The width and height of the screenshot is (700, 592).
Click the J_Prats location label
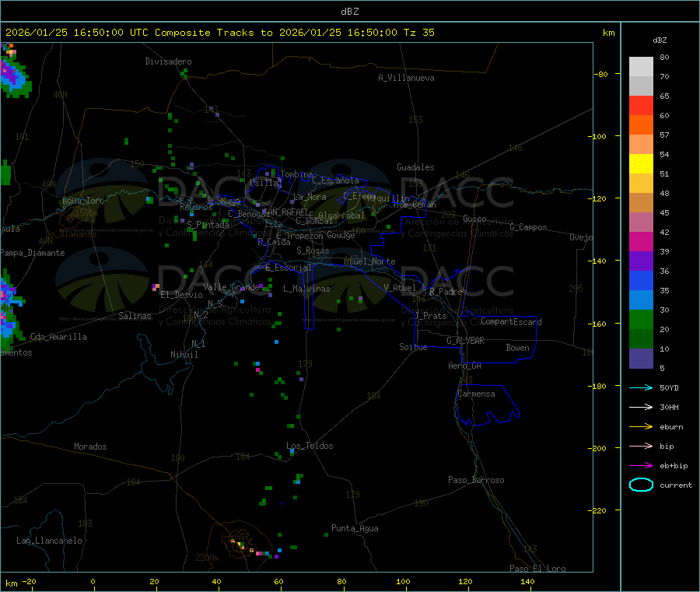point(430,316)
